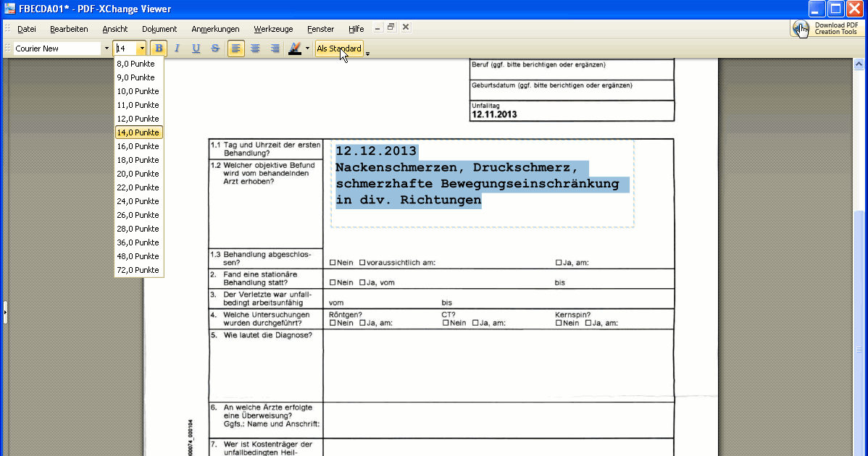Choose 20,0 Punkte from size list
868x456 pixels.
point(138,174)
